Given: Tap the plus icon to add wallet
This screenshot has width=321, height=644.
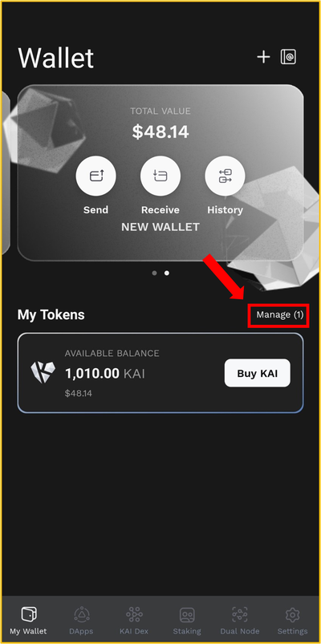Looking at the screenshot, I should pyautogui.click(x=263, y=57).
